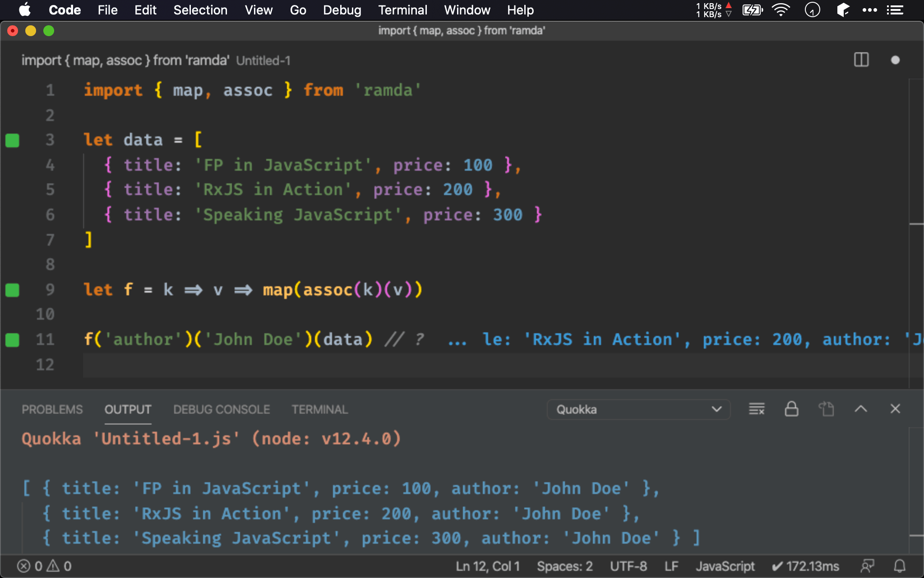Open the Help menu
The width and height of the screenshot is (924, 578).
tap(520, 10)
